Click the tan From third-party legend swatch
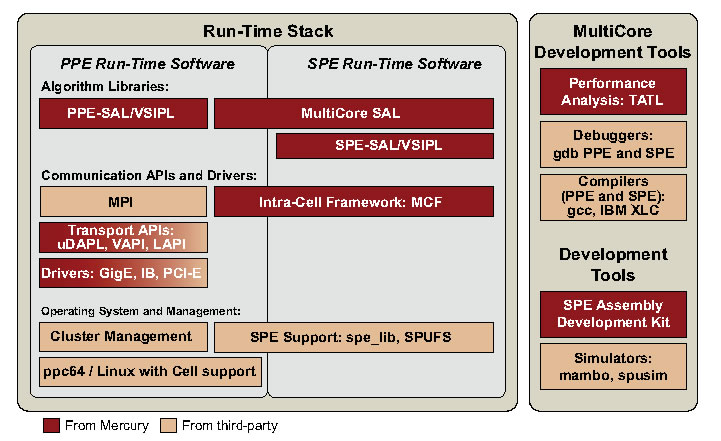Image resolution: width=721 pixels, height=441 pixels. (x=168, y=425)
